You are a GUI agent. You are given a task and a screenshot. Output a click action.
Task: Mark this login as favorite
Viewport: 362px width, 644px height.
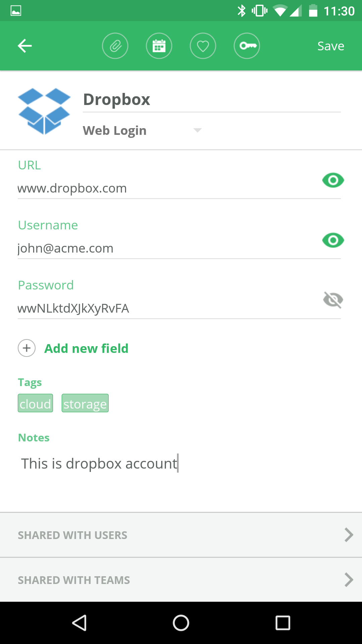click(x=203, y=46)
